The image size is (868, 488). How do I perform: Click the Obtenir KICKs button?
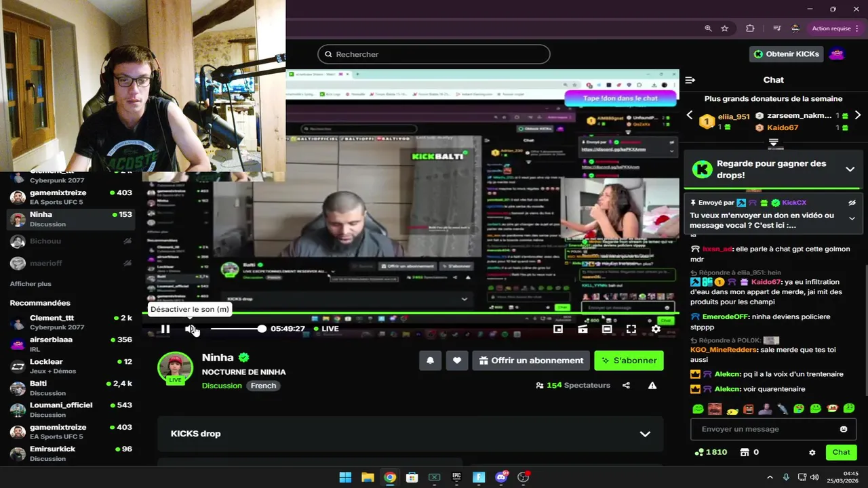pyautogui.click(x=787, y=54)
